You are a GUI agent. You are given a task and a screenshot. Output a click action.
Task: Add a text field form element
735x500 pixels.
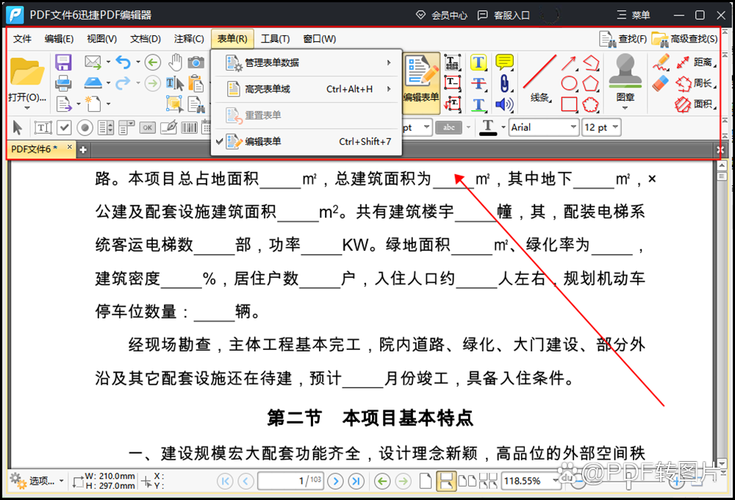(43, 127)
